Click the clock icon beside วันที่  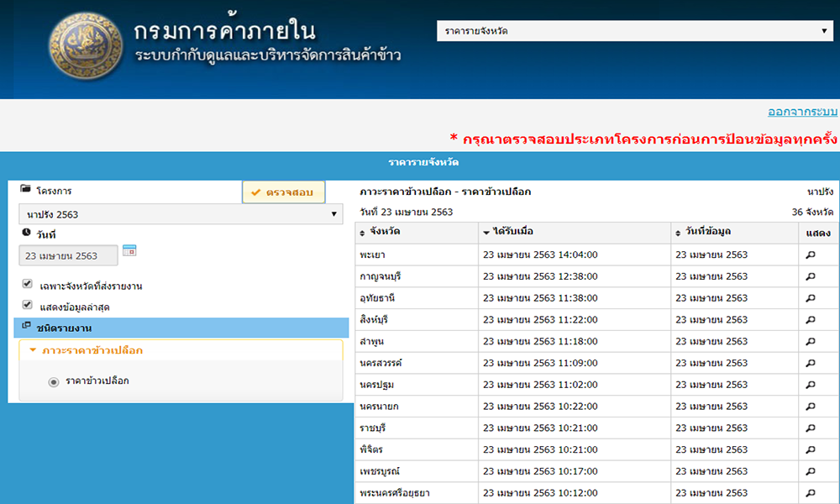(x=26, y=233)
